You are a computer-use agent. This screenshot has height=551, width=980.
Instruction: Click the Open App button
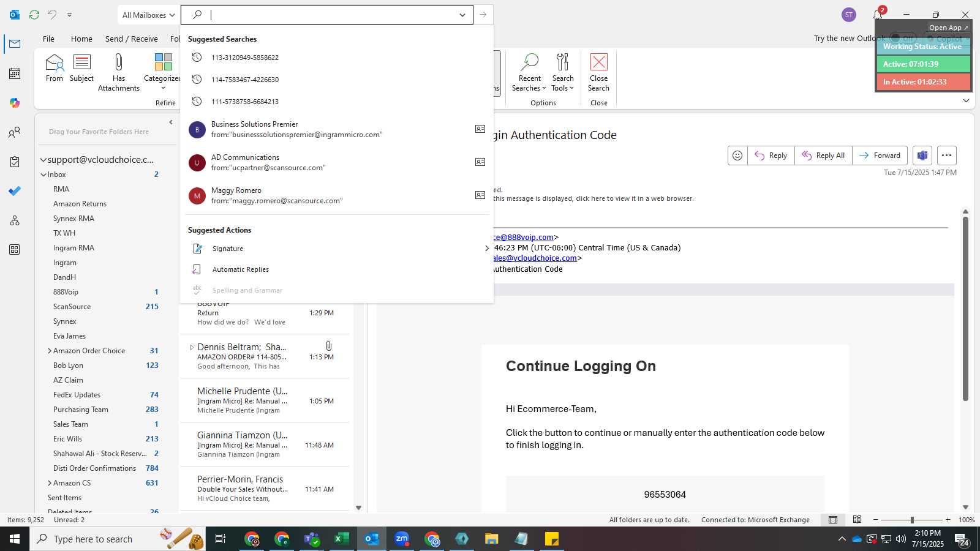click(948, 28)
